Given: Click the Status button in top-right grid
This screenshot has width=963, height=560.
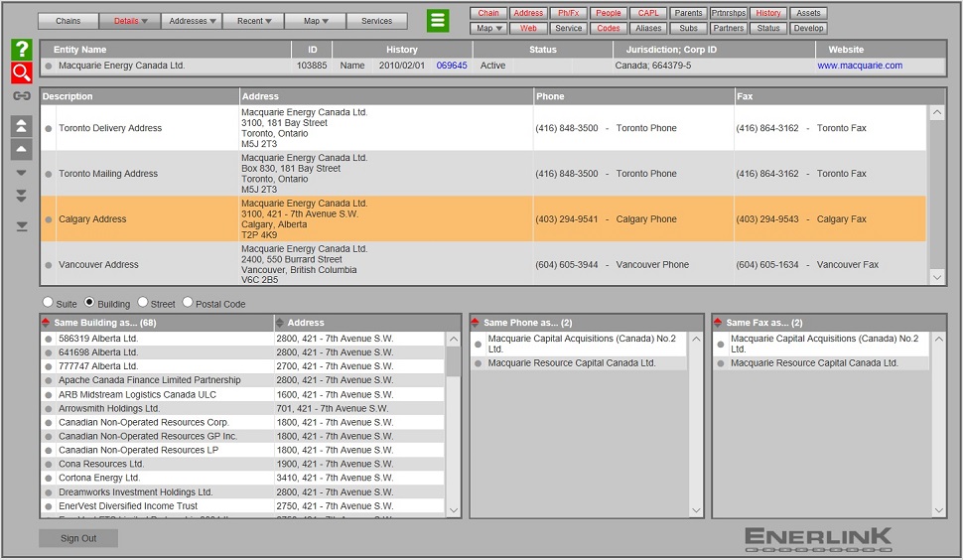Looking at the screenshot, I should [x=768, y=28].
